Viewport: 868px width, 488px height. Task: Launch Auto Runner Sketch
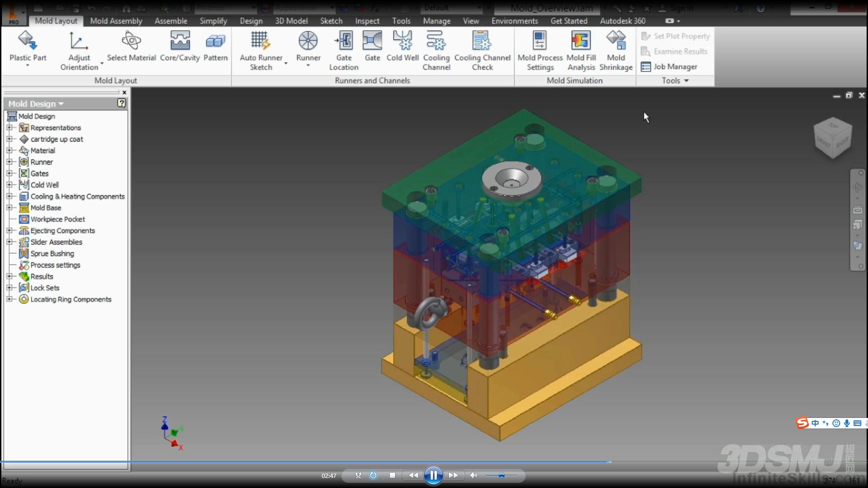261,50
